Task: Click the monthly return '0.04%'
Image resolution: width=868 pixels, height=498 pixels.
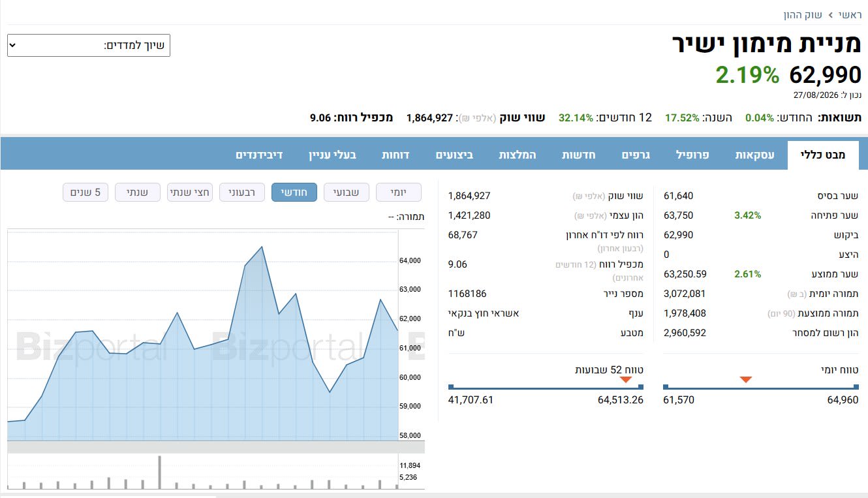Action: tap(760, 117)
